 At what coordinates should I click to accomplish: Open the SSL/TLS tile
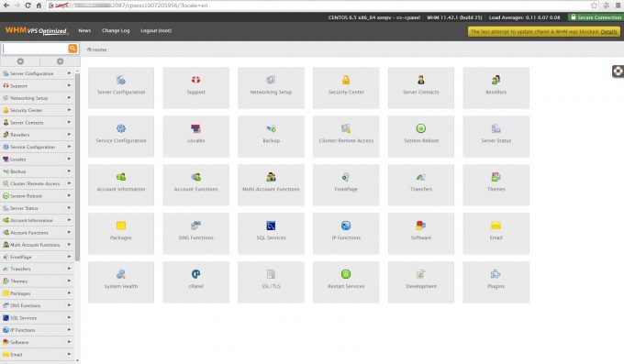(x=271, y=282)
